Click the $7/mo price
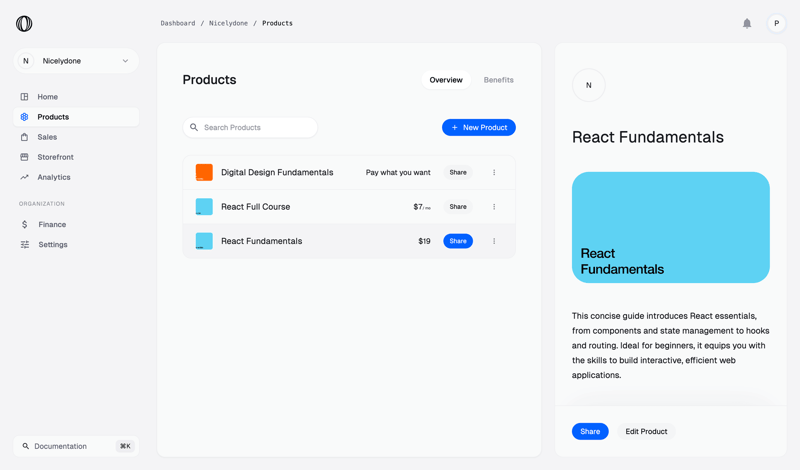Screen dimensions: 800x470 (422, 207)
